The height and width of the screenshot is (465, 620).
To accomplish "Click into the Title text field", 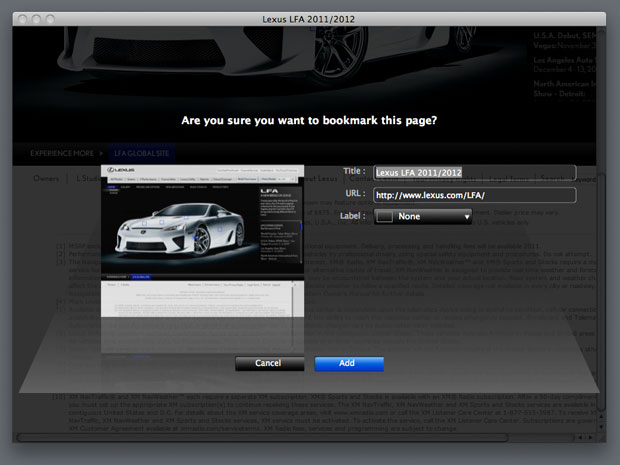I will pyautogui.click(x=475, y=172).
